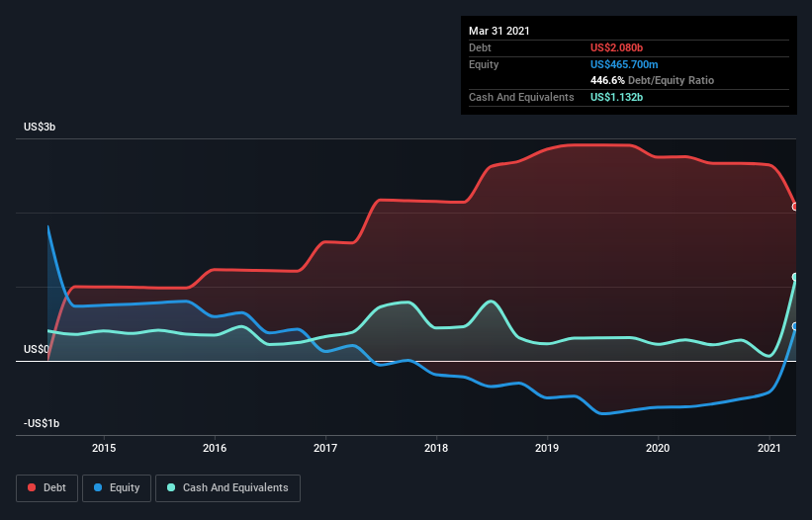Click the US$465.700m equity value
This screenshot has width=812, height=520.
click(x=624, y=64)
